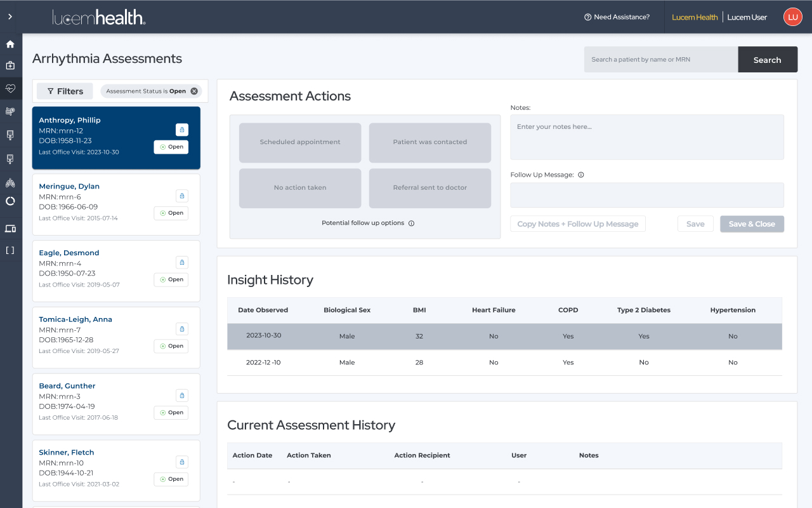The height and width of the screenshot is (508, 812).
Task: Click the Need Assistance? link
Action: click(x=617, y=17)
